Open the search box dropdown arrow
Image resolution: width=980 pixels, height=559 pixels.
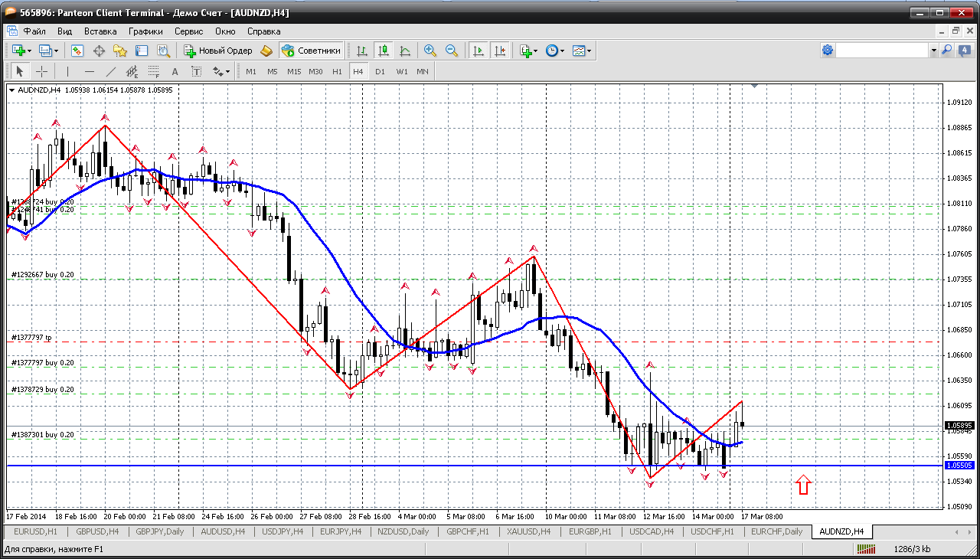[x=933, y=51]
